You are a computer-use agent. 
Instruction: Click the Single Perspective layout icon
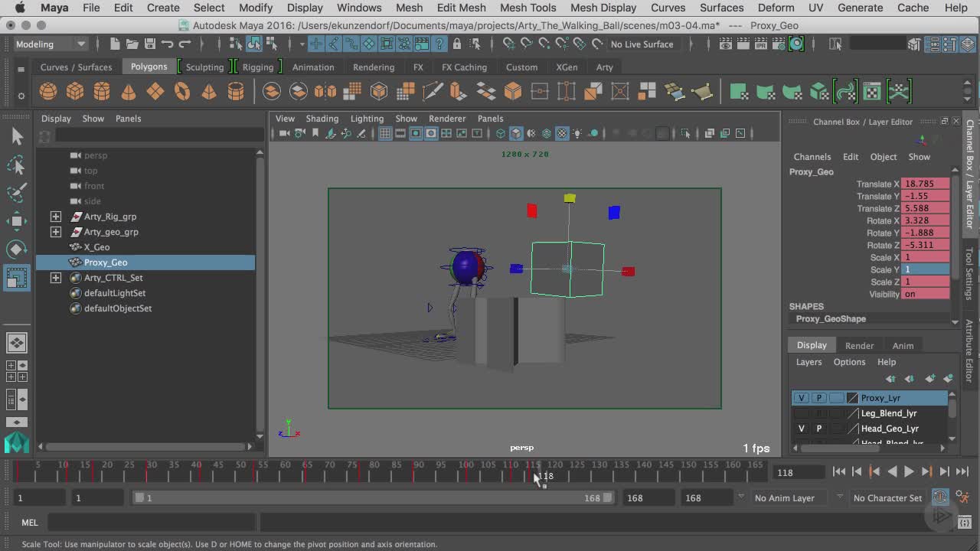point(17,342)
